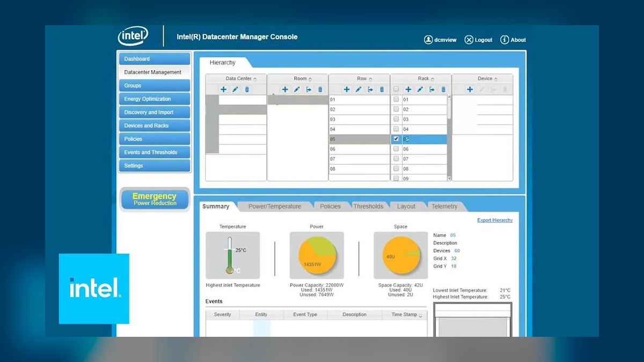Uncheck the Rack 05 checkbox
This screenshot has width=644, height=362.
[396, 139]
